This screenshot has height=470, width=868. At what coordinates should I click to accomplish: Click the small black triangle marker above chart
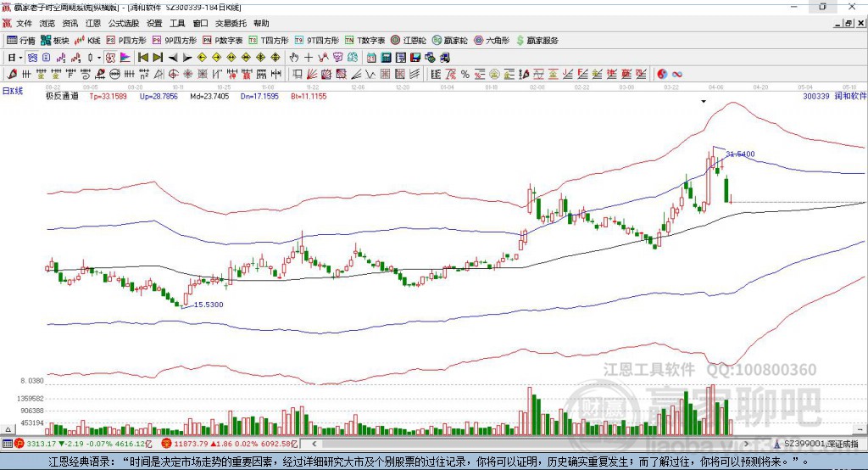[704, 101]
